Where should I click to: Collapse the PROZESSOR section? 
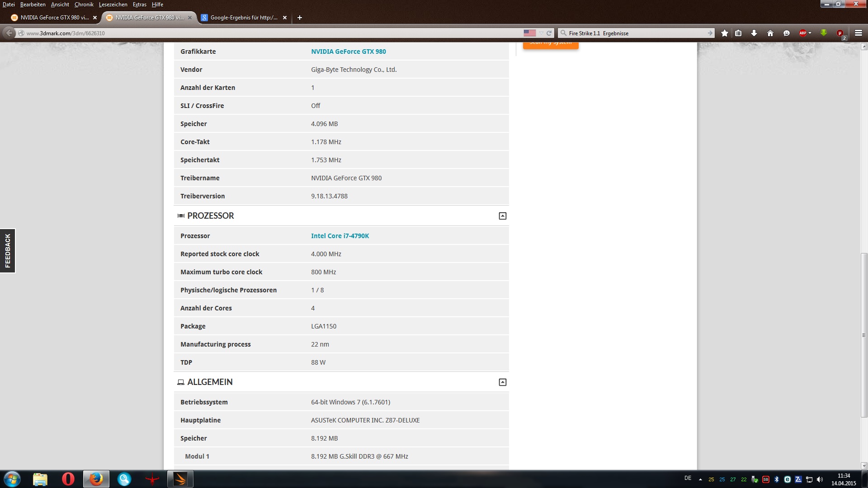502,216
